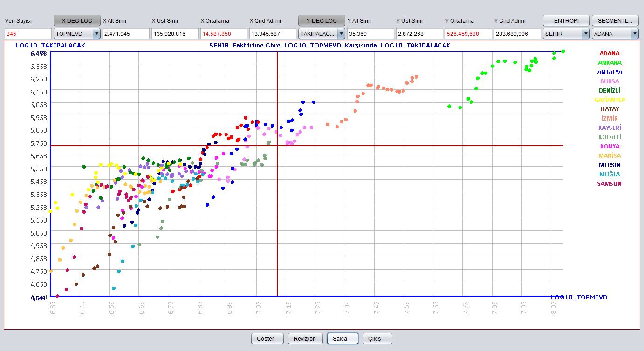The height and width of the screenshot is (351, 644).
Task: Click the Y Ortalama field 526.459,688
Action: point(468,34)
